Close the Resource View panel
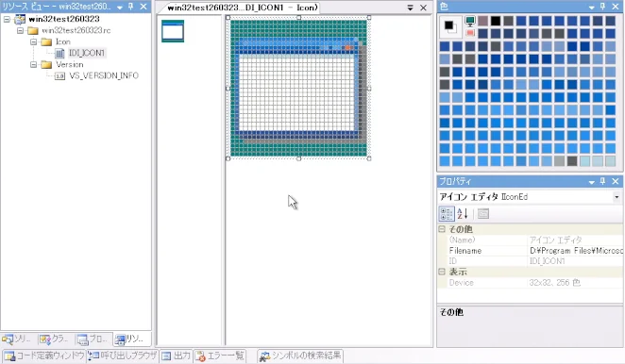The image size is (625, 364). 144,7
